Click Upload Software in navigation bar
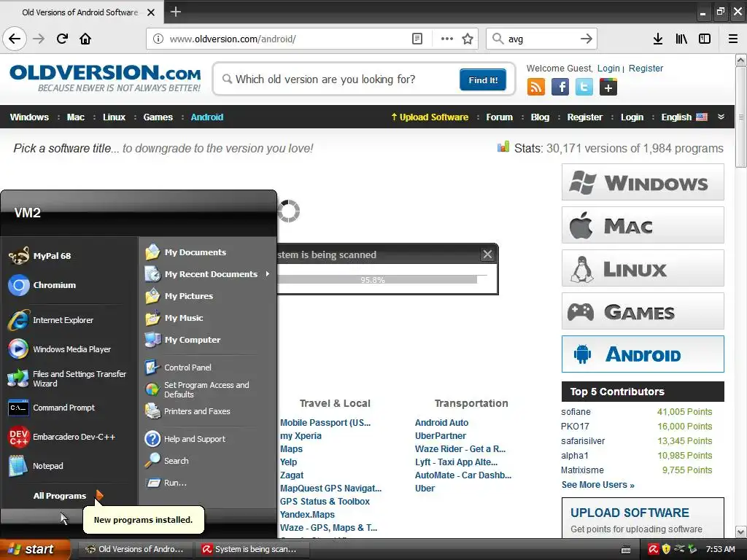 coord(429,117)
